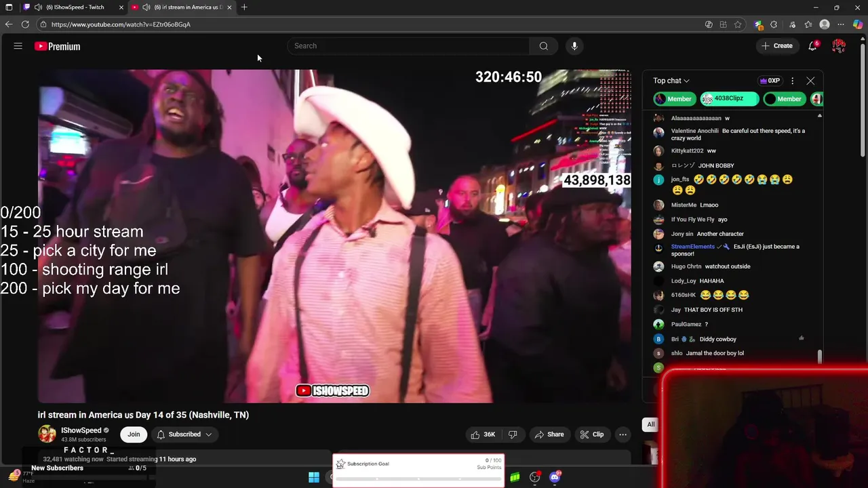The height and width of the screenshot is (488, 868).
Task: Click the PaulGamez chat username
Action: [x=686, y=325]
